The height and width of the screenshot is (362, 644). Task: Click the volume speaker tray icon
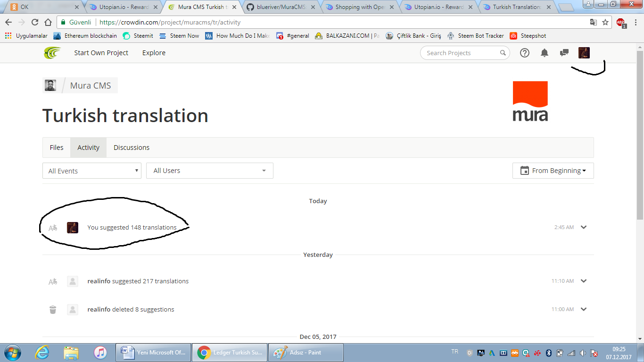click(x=583, y=353)
